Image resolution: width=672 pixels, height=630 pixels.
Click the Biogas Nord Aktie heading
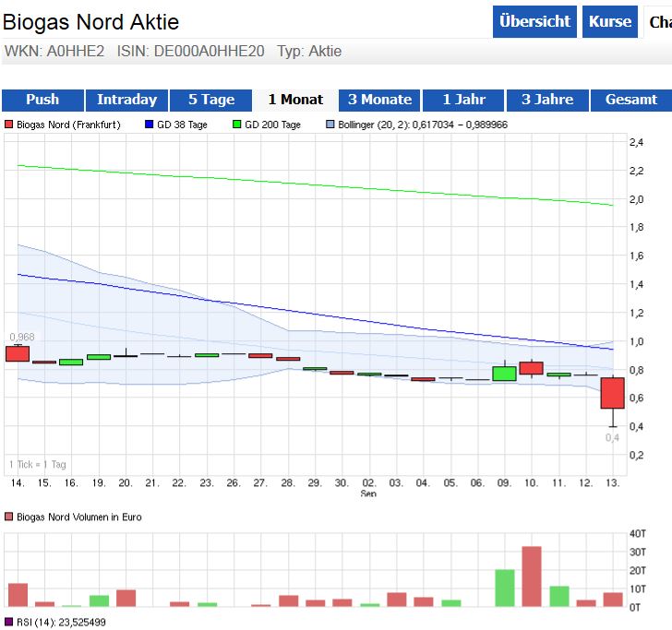[x=91, y=21]
